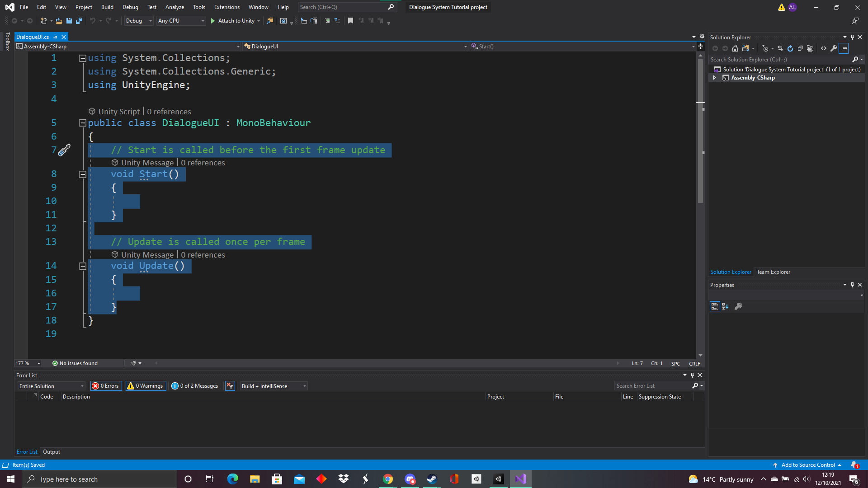Toggle the 0 Warnings filter
This screenshot has height=488, width=868.
(x=145, y=386)
